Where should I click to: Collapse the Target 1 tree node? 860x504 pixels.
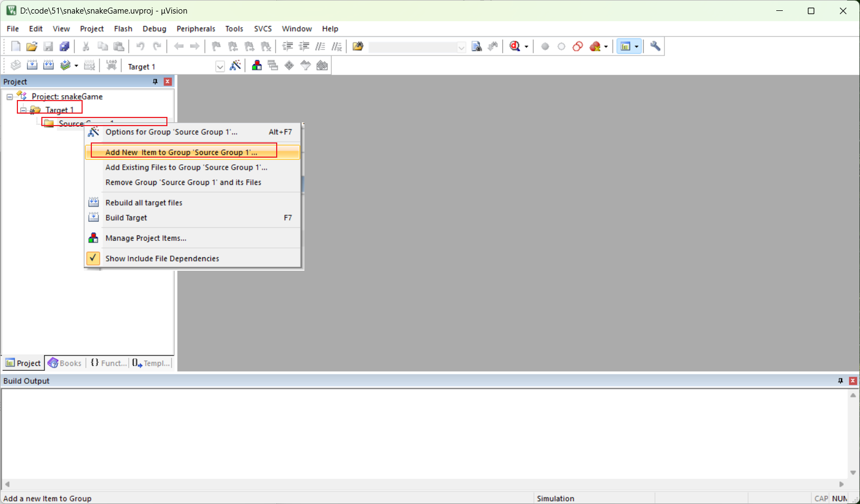coord(23,110)
